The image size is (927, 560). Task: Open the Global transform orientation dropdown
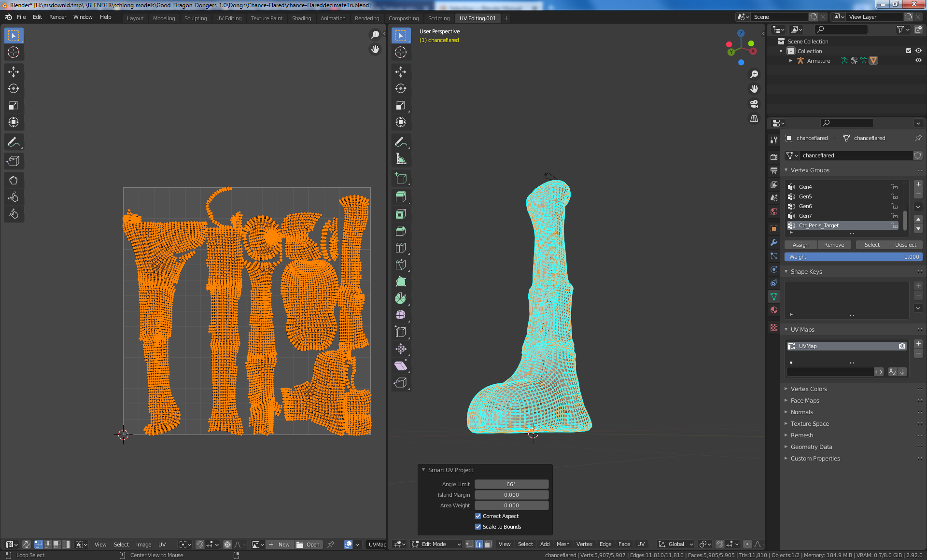[676, 544]
